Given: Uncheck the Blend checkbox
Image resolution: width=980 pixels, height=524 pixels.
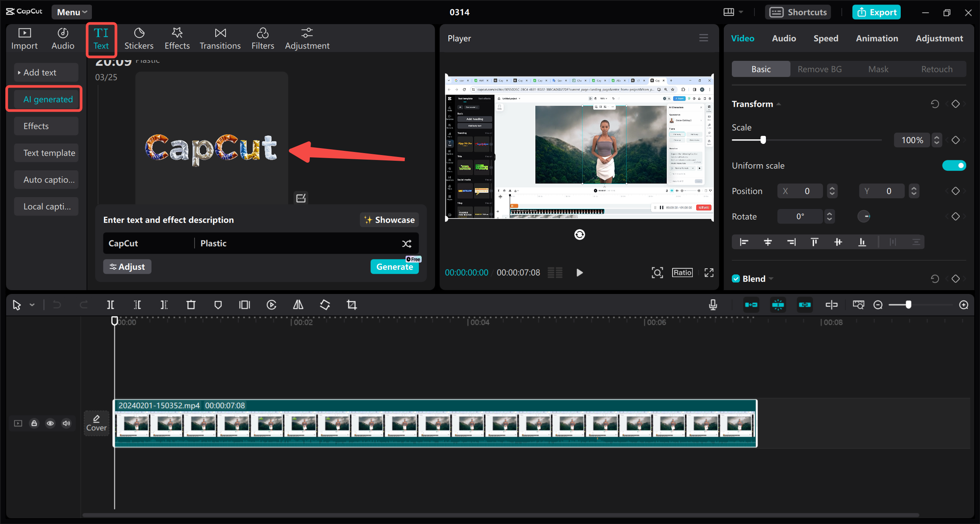Looking at the screenshot, I should click(736, 278).
